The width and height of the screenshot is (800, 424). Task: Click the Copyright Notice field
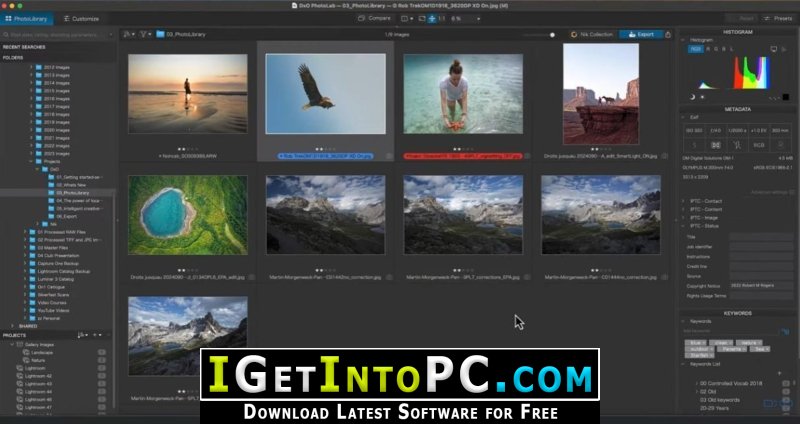761,286
